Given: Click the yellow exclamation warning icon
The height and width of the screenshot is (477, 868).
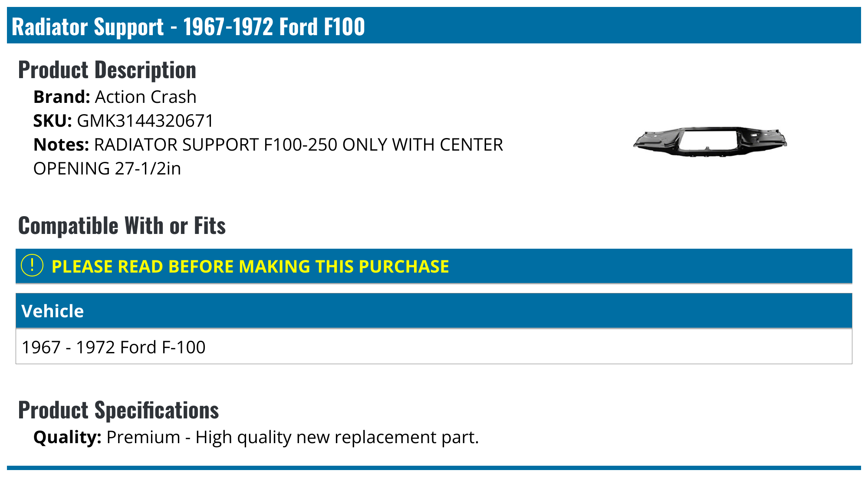Looking at the screenshot, I should (32, 266).
